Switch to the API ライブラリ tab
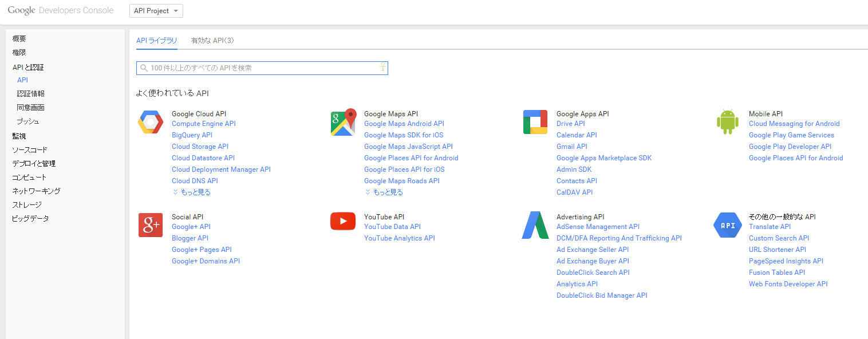Image resolution: width=868 pixels, height=339 pixels. 157,41
